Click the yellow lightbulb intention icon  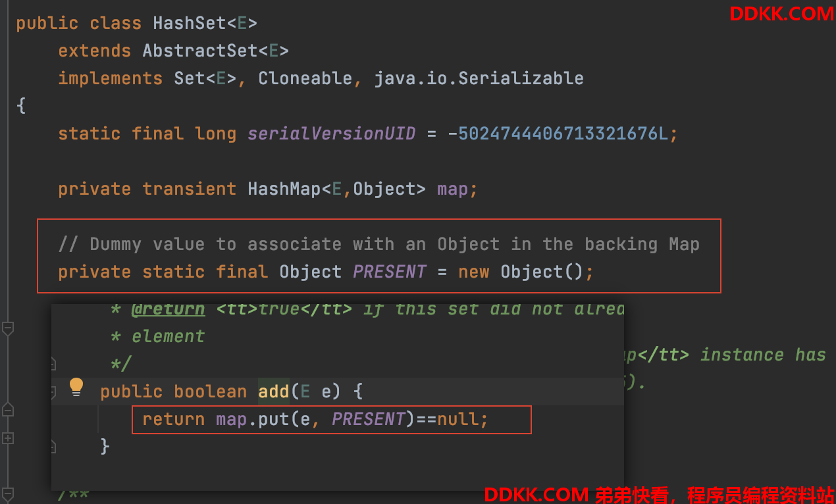click(x=76, y=387)
